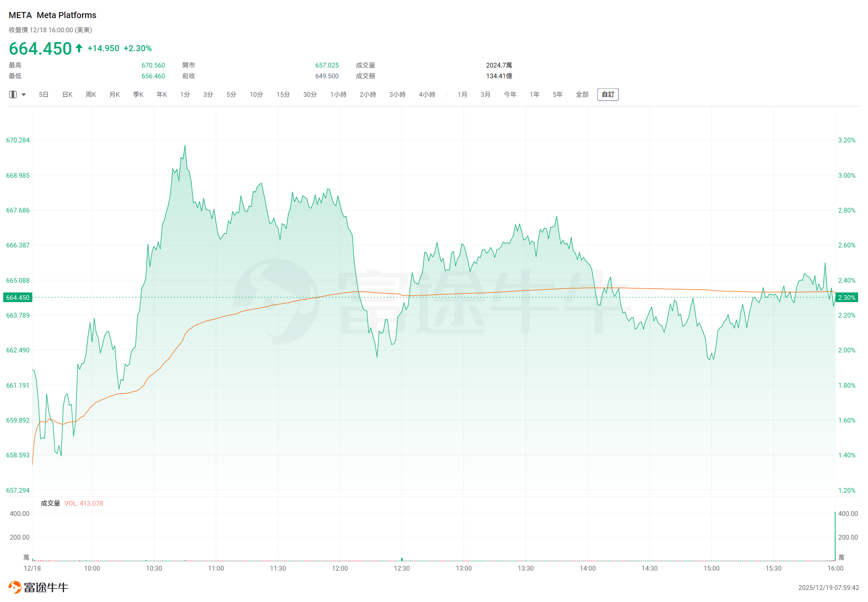Screen dimensions: 868x602
Task: Show the 全部 full history range
Action: [x=582, y=95]
